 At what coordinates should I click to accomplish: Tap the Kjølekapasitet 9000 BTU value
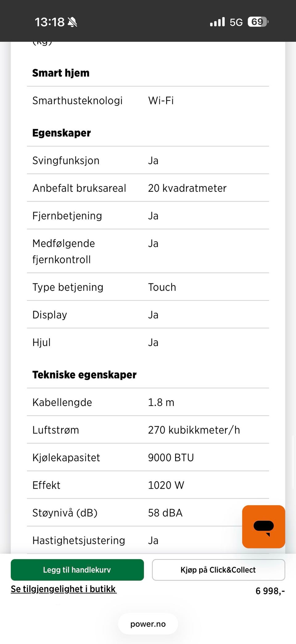[171, 458]
